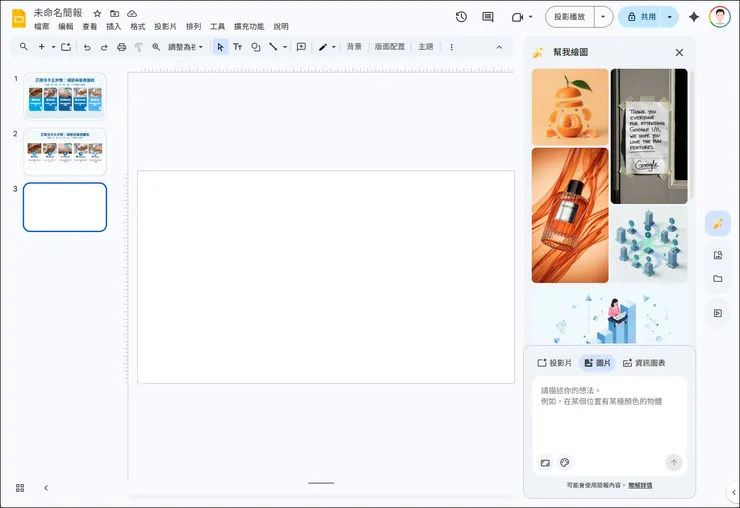The image size is (740, 508).
Task: Select the line tool
Action: pos(273,47)
